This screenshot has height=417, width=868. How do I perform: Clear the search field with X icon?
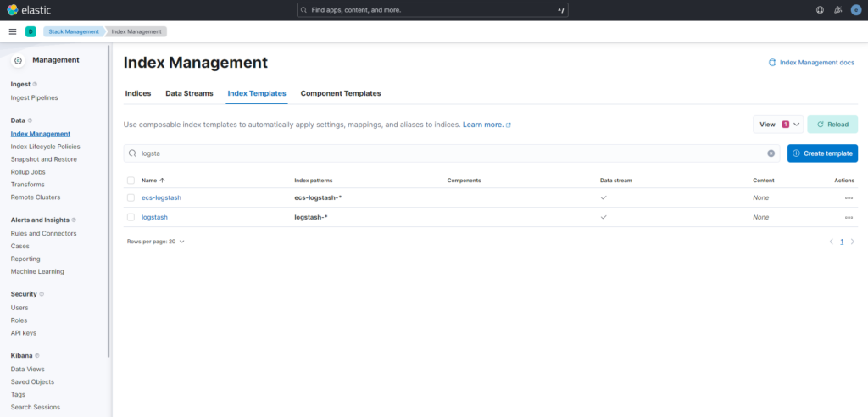(771, 153)
